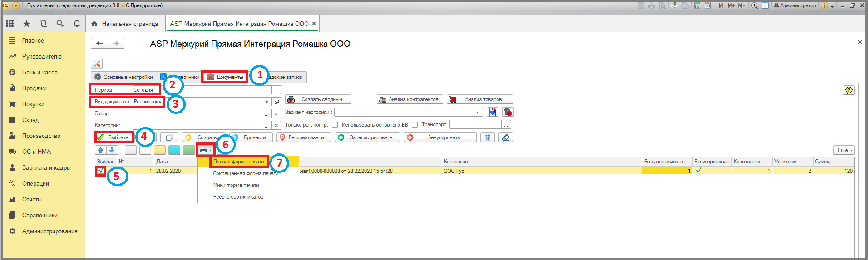Image resolution: width=868 pixels, height=260 pixels.
Task: Open Отбор selection ellipsis button
Action: pyautogui.click(x=267, y=113)
